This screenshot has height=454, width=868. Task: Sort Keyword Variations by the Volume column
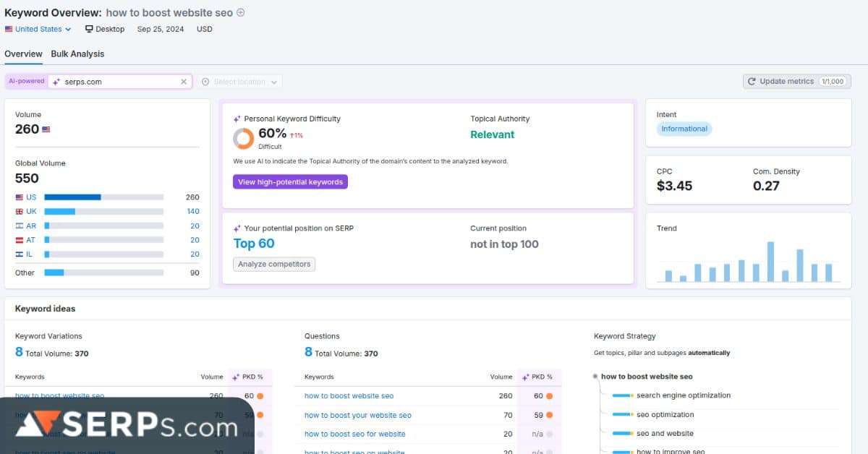point(212,377)
